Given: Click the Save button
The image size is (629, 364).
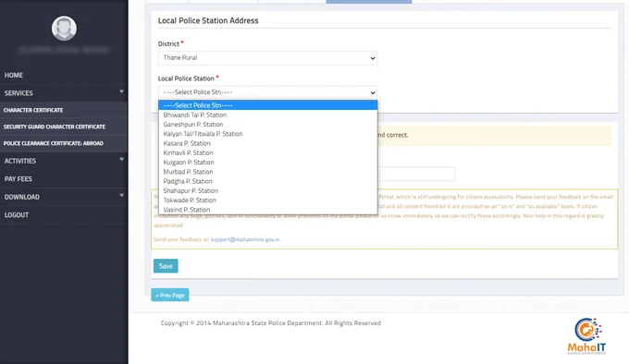Looking at the screenshot, I should [166, 266].
